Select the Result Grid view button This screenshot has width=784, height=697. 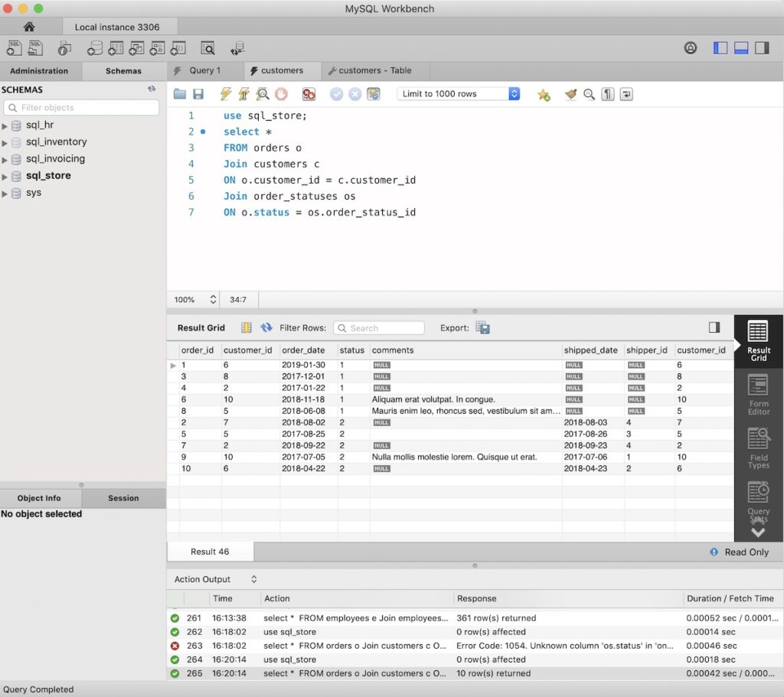pyautogui.click(x=758, y=340)
